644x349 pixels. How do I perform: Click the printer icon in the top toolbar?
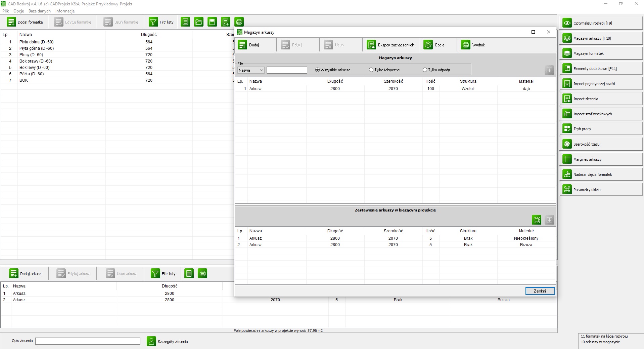[x=239, y=22]
